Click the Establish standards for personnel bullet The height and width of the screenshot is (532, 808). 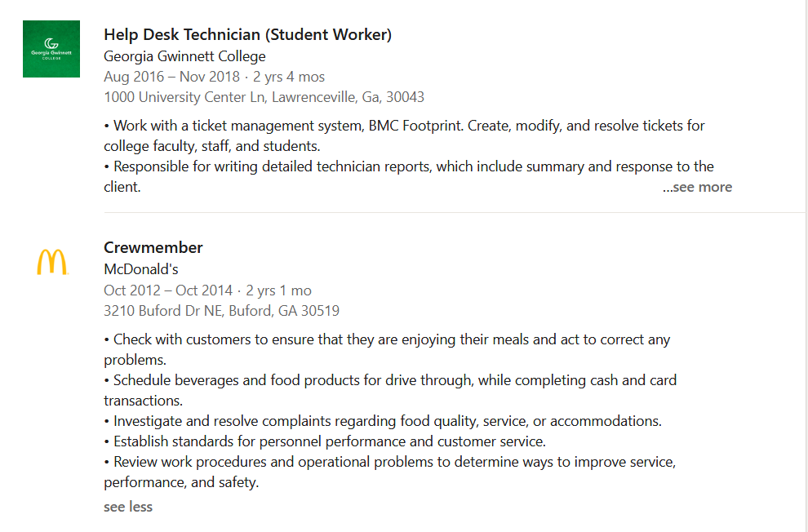click(325, 442)
